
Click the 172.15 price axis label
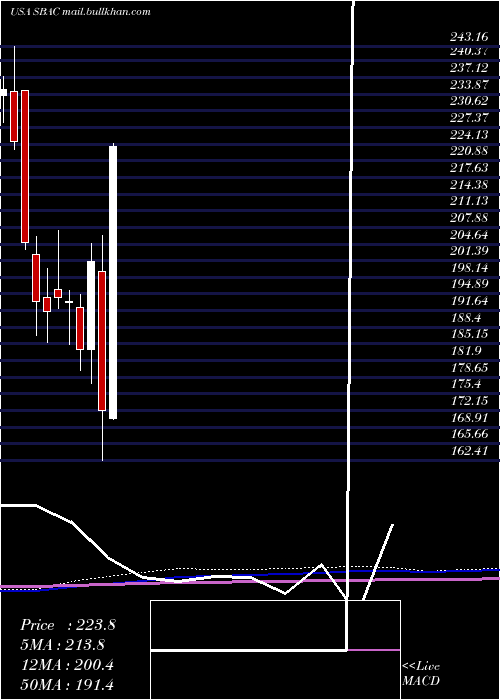[x=469, y=400]
